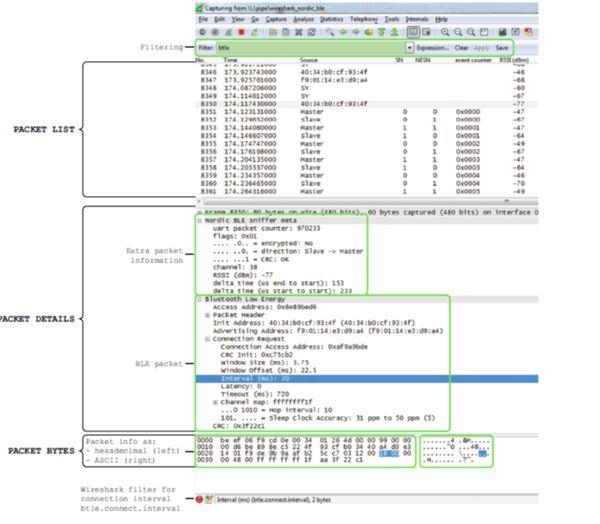Save the current filter

pyautogui.click(x=502, y=48)
